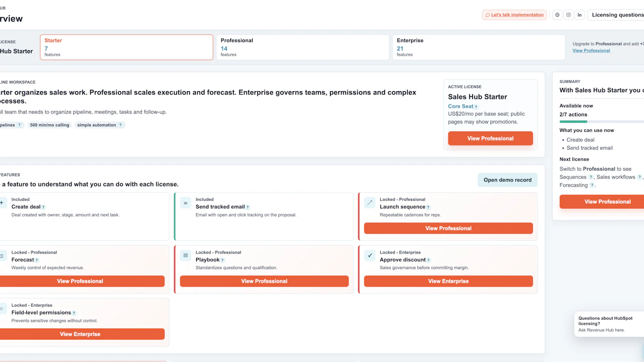This screenshot has width=644, height=362.
Task: Open the globe website icon in header
Action: click(557, 15)
